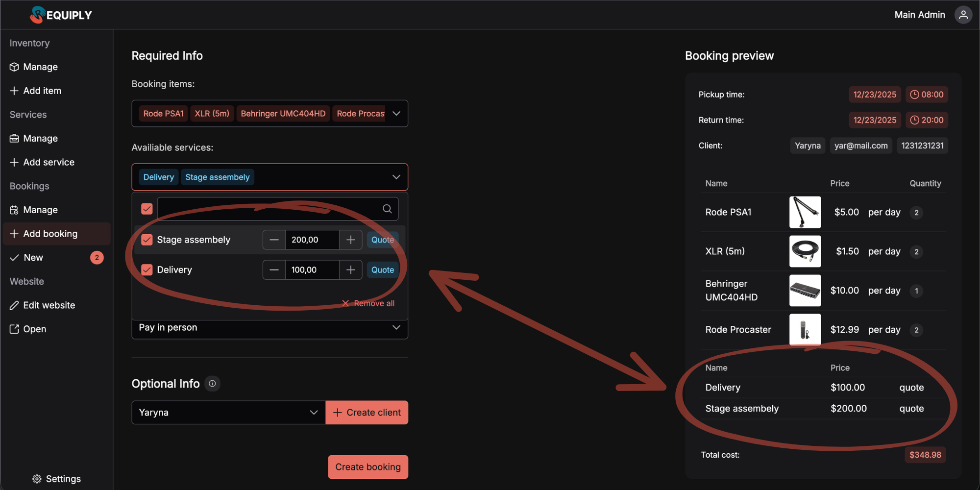Image resolution: width=980 pixels, height=490 pixels.
Task: Click the pickup time clock 08:00
Action: tap(927, 95)
